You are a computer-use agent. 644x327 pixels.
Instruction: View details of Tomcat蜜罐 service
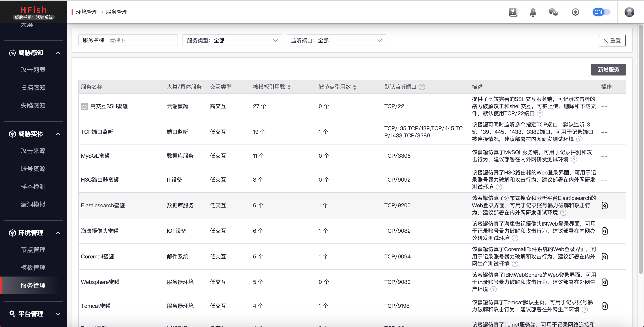604,306
